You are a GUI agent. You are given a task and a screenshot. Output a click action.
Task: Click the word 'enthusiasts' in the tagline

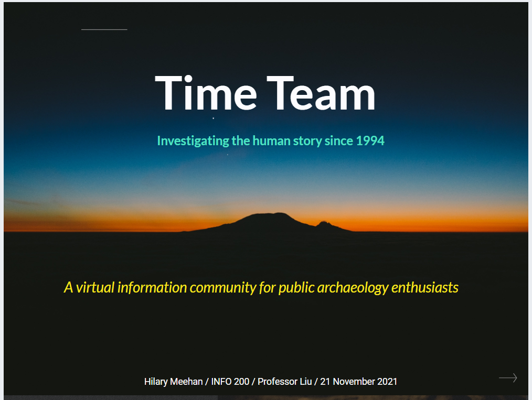point(424,287)
